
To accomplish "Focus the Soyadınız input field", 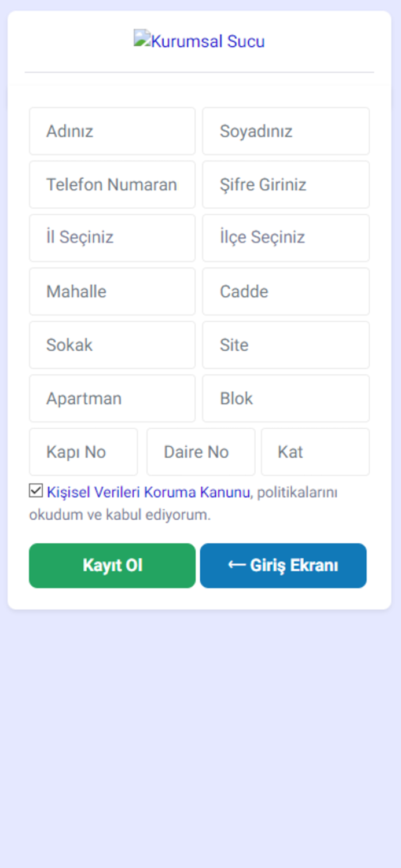I will pos(286,131).
